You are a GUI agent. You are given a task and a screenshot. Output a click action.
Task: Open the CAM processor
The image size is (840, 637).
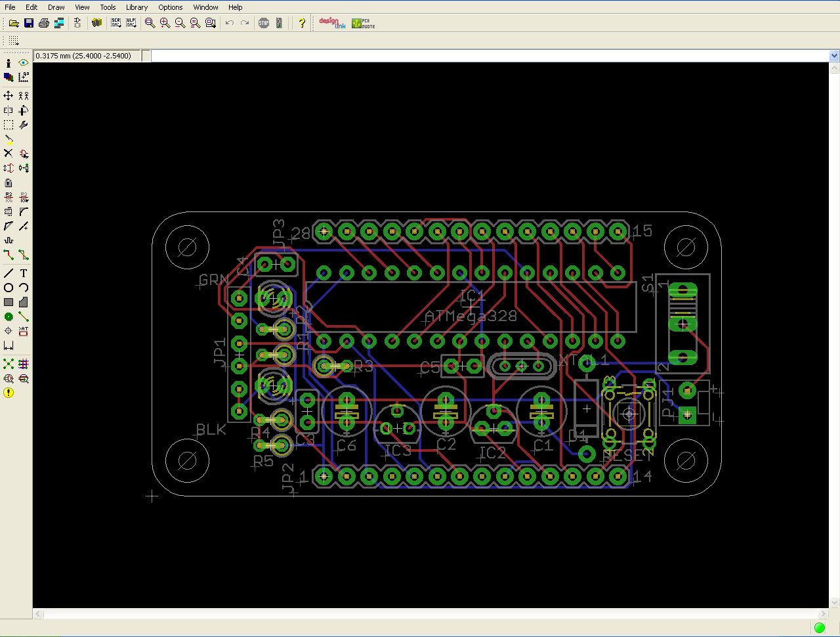(x=58, y=23)
